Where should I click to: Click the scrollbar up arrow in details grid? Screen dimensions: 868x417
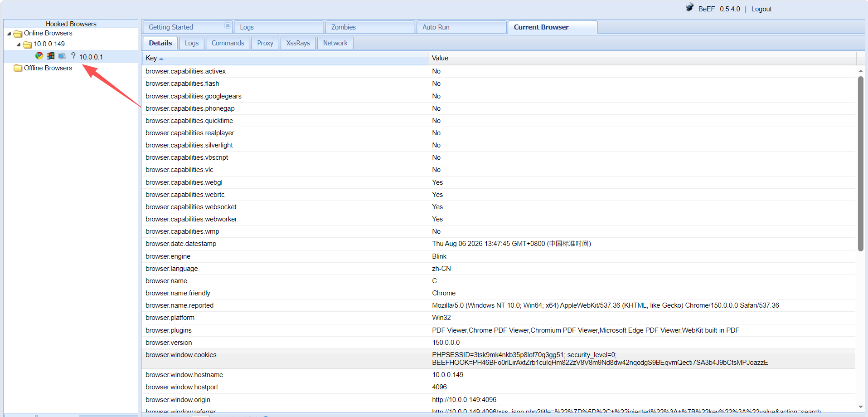860,71
